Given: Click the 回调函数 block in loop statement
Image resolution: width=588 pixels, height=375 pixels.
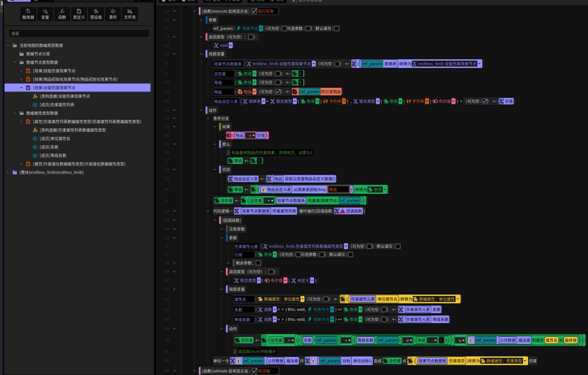Looking at the screenshot, I should 351,211.
